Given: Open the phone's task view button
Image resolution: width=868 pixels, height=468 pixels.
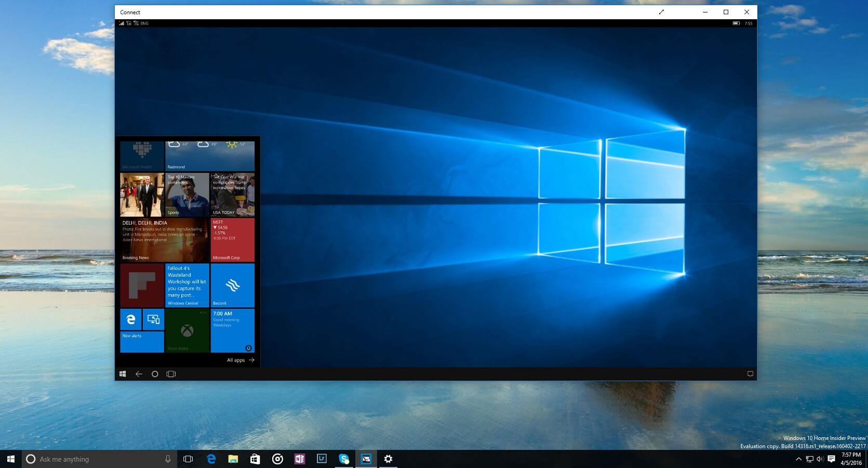Looking at the screenshot, I should 171,373.
